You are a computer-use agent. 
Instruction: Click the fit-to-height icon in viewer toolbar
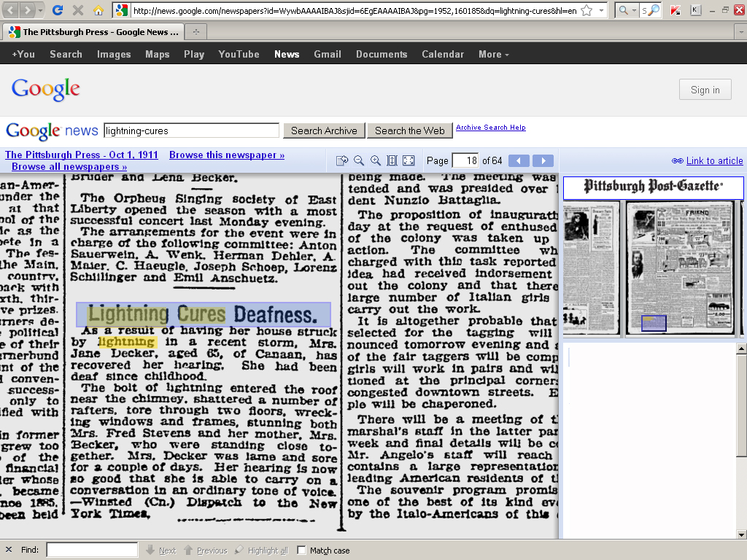click(392, 160)
